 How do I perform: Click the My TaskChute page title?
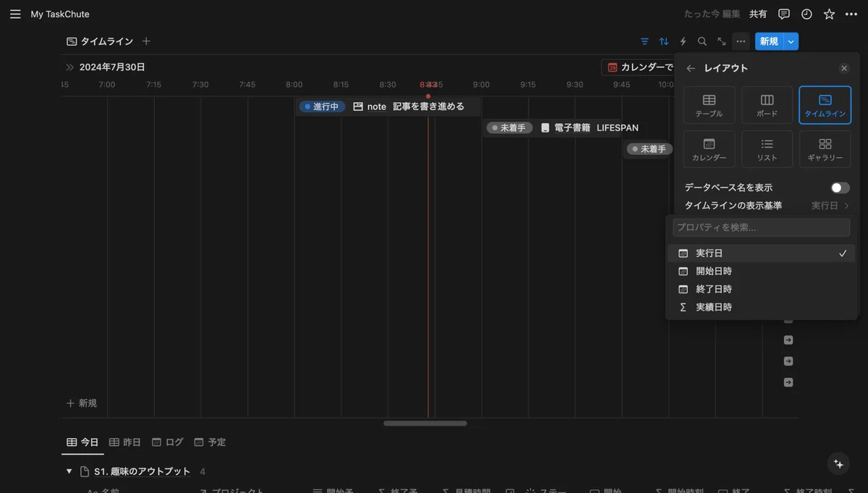tap(60, 14)
